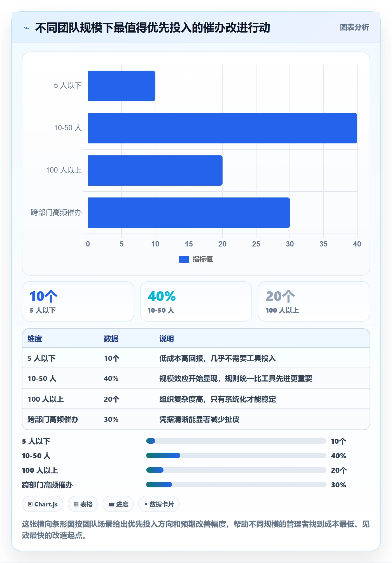Viewport: 392px width, 563px height.
Task: Open the 10个 data card
Action: tap(78, 301)
